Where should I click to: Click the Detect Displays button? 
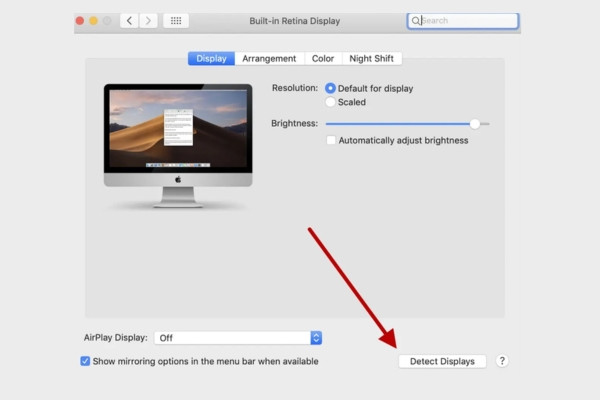[442, 361]
